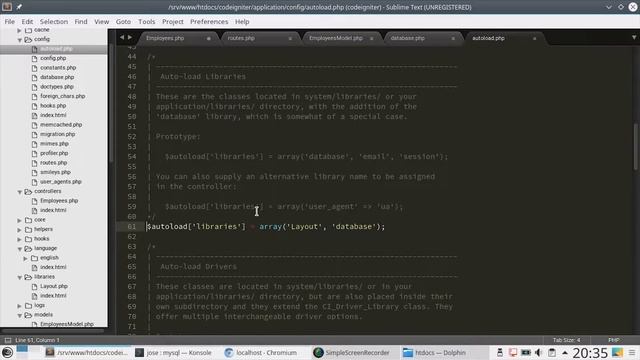Open the application launcher in taskbar
640x360 pixels.
[7, 352]
